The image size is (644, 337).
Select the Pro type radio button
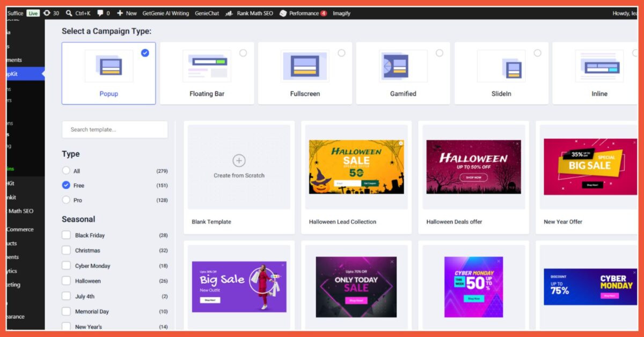pyautogui.click(x=66, y=200)
